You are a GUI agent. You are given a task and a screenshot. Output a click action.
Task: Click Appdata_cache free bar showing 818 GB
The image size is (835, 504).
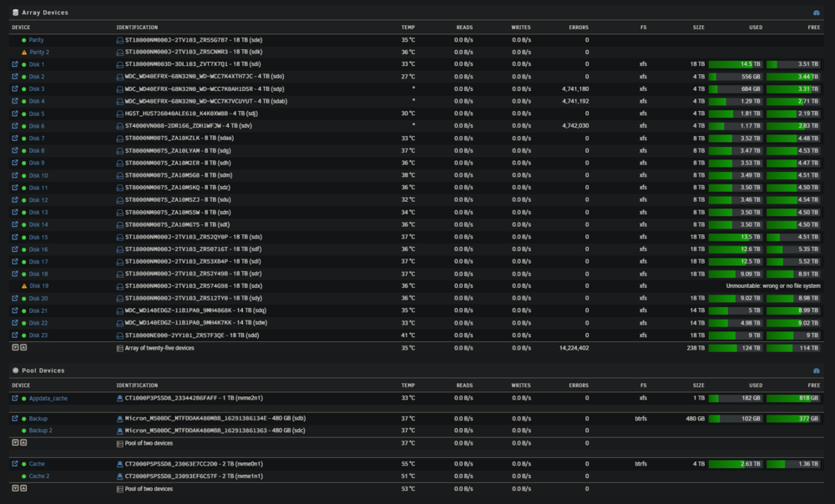pos(793,398)
